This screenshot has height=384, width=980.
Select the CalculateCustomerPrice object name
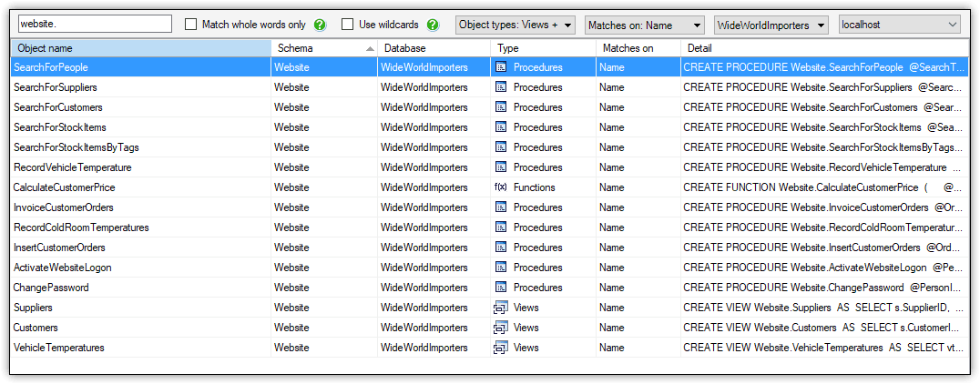coord(65,187)
